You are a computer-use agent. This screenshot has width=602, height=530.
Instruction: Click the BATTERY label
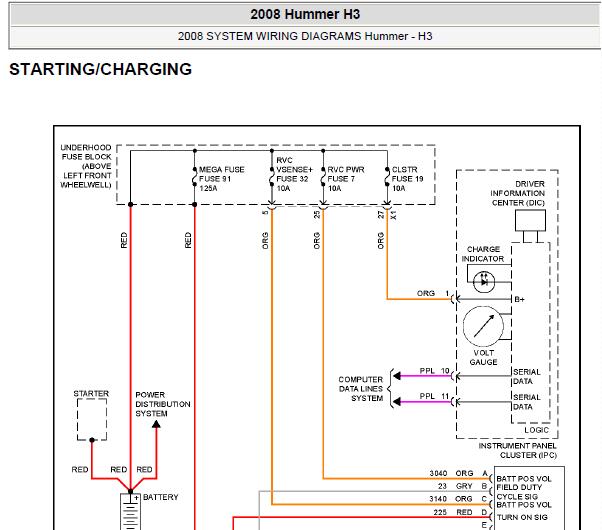[x=160, y=497]
